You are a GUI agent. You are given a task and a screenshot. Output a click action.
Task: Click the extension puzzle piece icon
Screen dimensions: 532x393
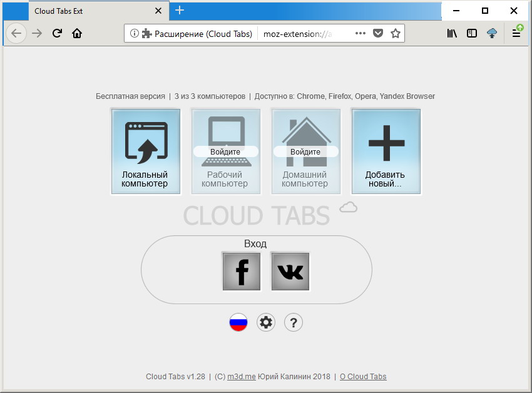tap(146, 33)
